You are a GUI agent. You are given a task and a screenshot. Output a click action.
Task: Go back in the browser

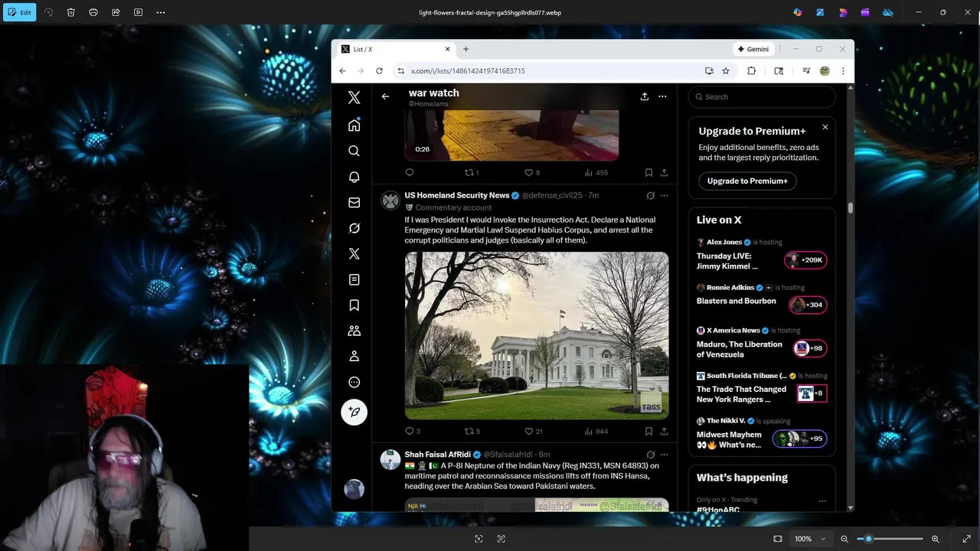pyautogui.click(x=342, y=70)
